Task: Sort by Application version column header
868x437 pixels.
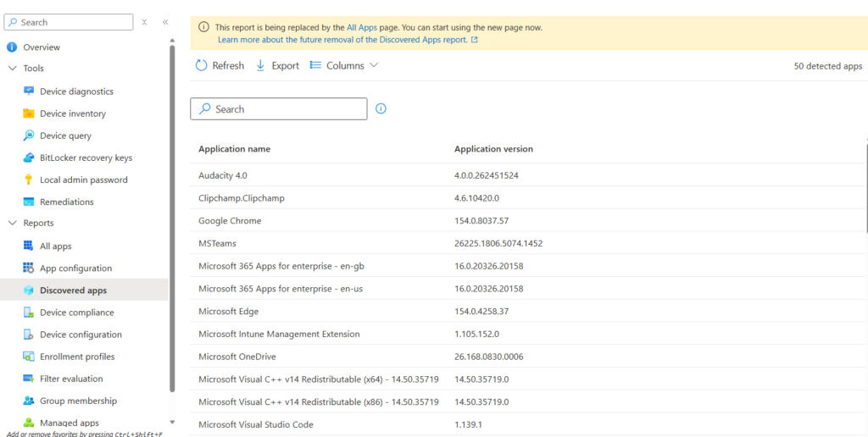Action: tap(494, 149)
